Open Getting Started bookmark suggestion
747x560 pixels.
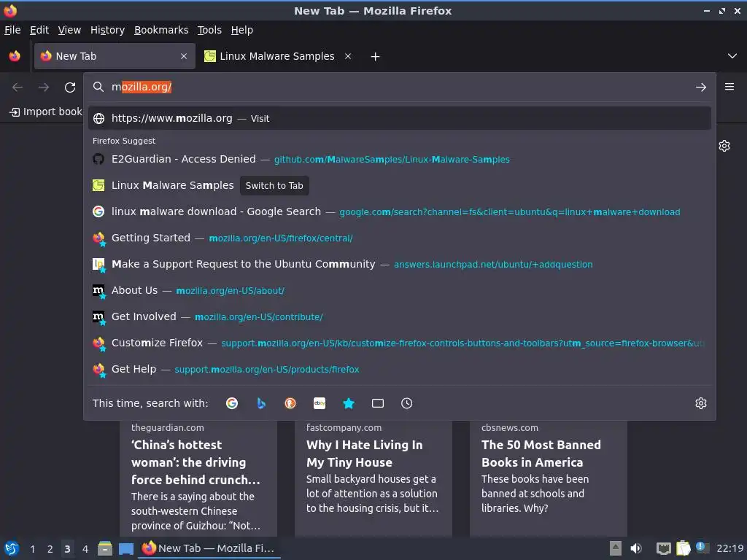coord(399,238)
